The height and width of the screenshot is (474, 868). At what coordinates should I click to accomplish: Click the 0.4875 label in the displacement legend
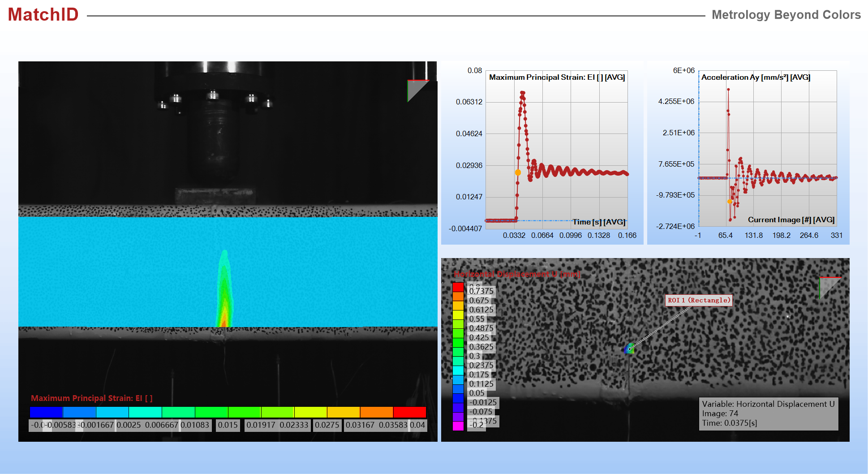click(481, 328)
